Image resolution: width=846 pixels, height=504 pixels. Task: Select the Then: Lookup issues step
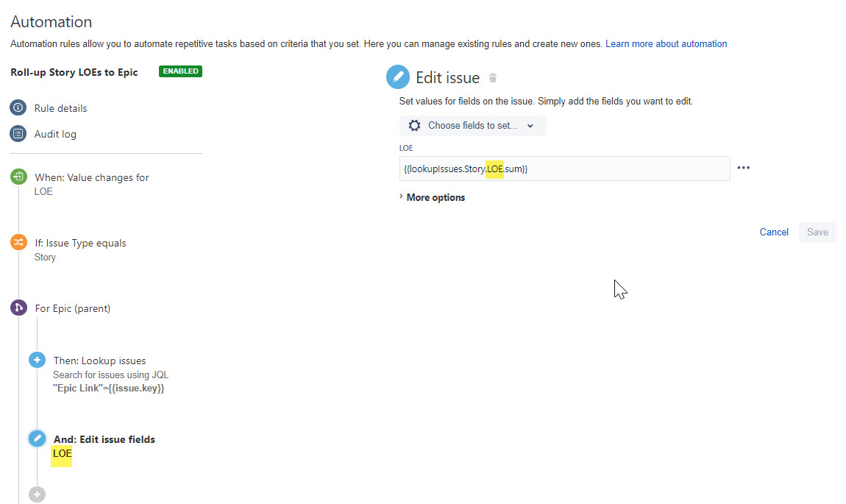pos(99,361)
